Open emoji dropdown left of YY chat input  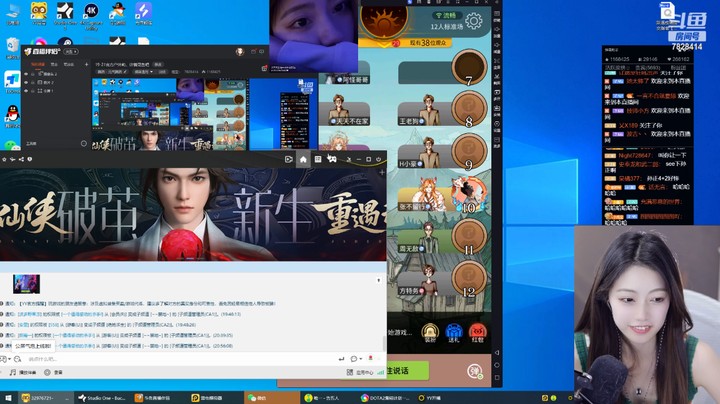pyautogui.click(x=5, y=359)
